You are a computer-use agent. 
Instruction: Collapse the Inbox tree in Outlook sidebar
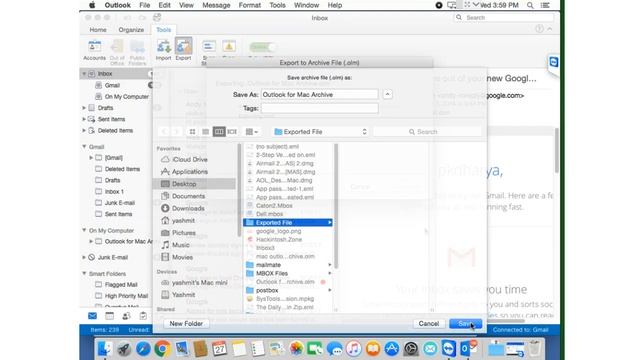pyautogui.click(x=84, y=74)
